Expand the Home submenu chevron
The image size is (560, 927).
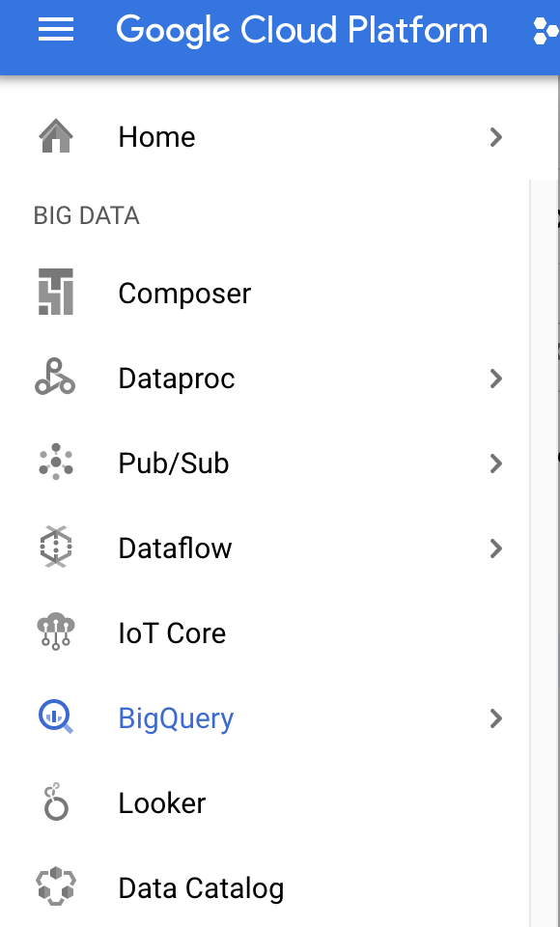tap(496, 137)
